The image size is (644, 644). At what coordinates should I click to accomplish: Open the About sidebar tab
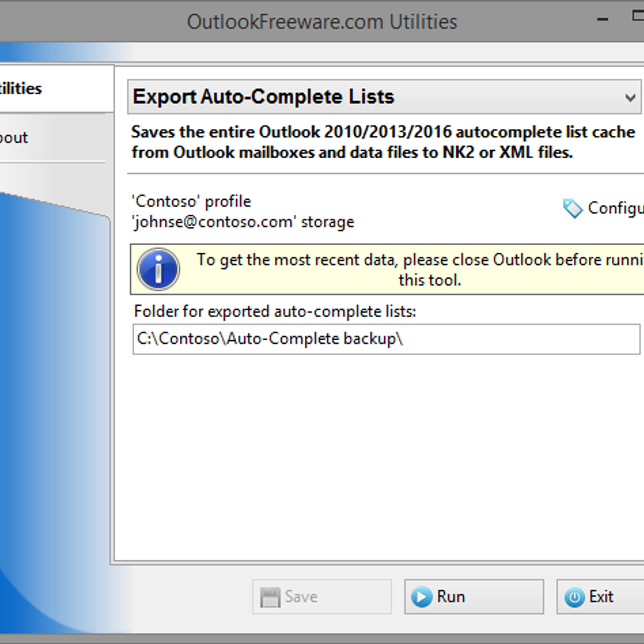(x=15, y=138)
